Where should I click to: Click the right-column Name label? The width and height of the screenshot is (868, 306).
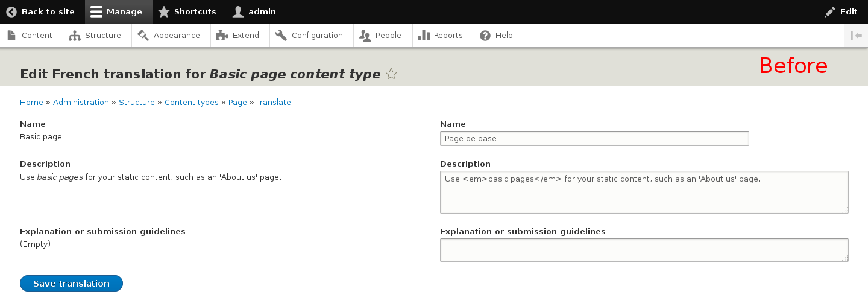(453, 124)
